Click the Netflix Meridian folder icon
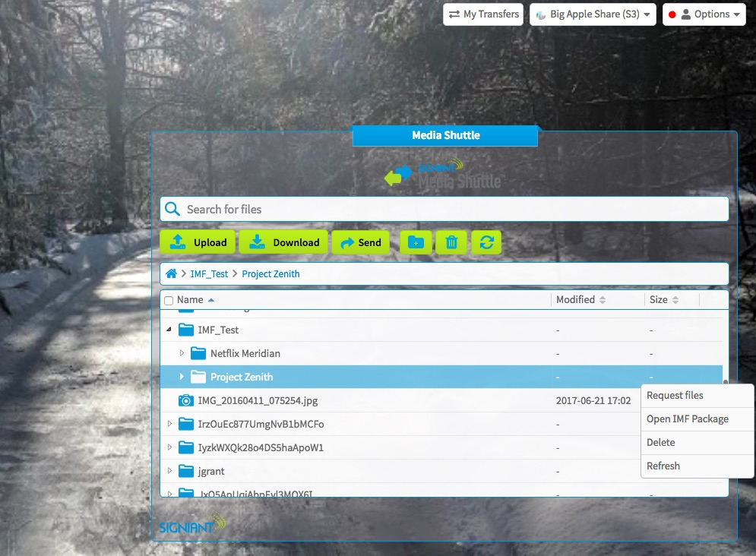The image size is (756, 556). click(198, 353)
